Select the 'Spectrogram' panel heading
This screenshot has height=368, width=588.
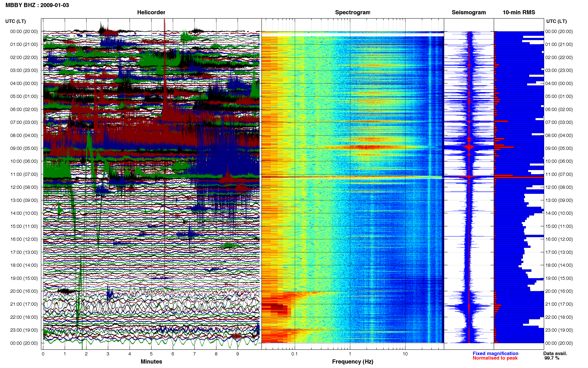353,12
